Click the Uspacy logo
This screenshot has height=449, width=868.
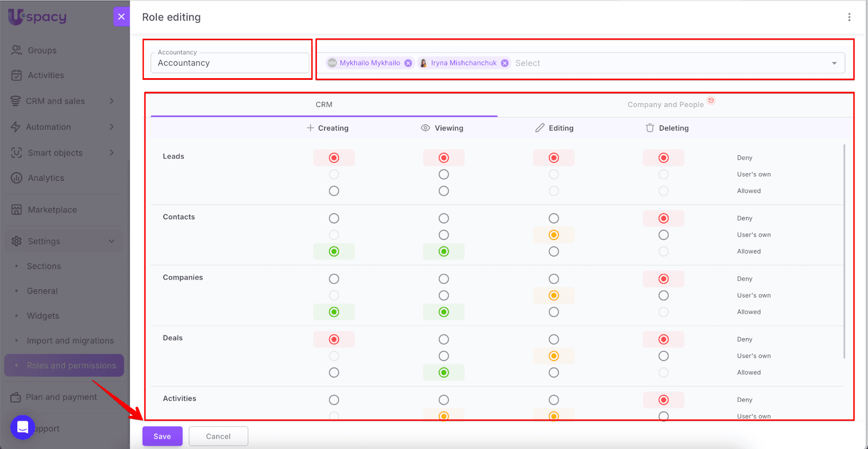[37, 17]
